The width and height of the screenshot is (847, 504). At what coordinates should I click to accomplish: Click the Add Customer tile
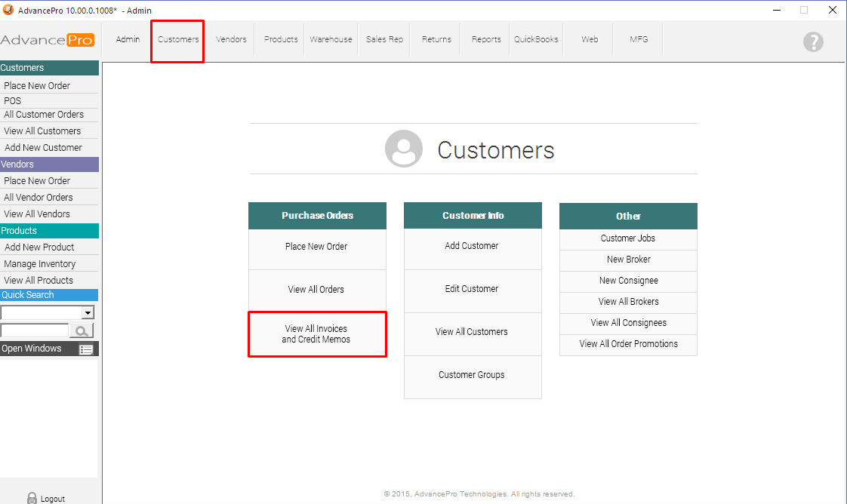[472, 246]
